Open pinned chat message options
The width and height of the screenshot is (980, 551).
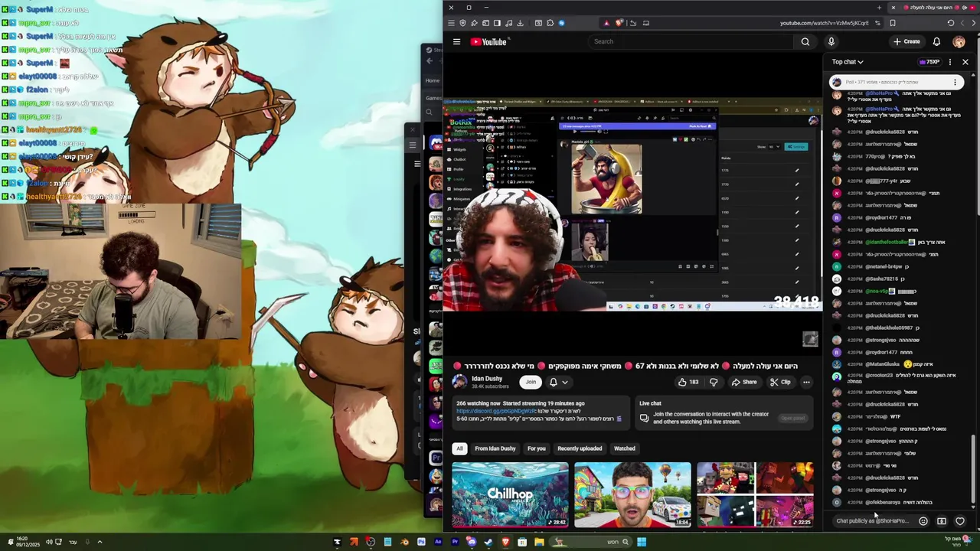tap(955, 82)
